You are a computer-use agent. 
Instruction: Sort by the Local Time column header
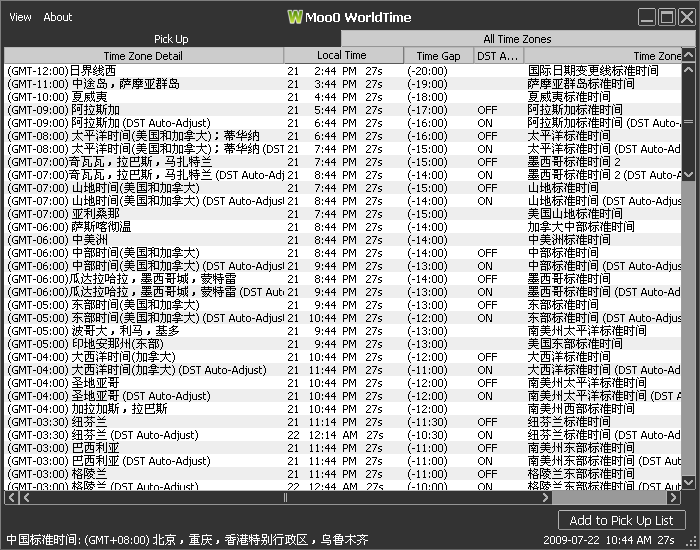[342, 55]
